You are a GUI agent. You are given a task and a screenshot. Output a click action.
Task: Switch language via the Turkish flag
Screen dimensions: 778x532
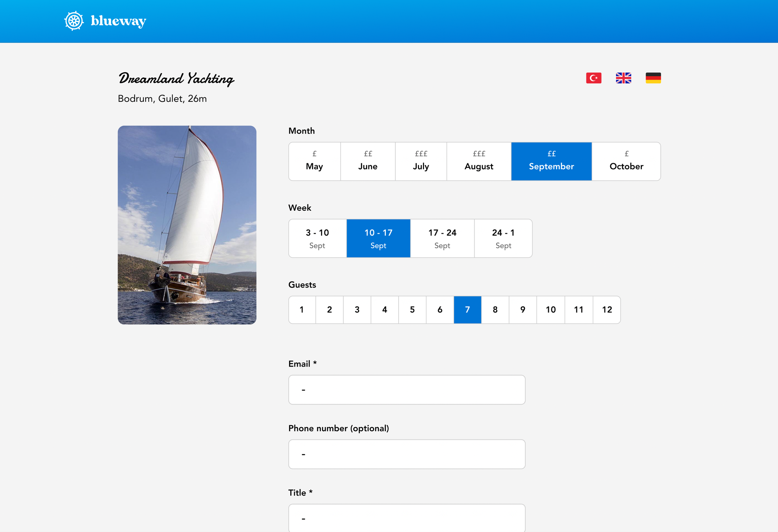(593, 78)
